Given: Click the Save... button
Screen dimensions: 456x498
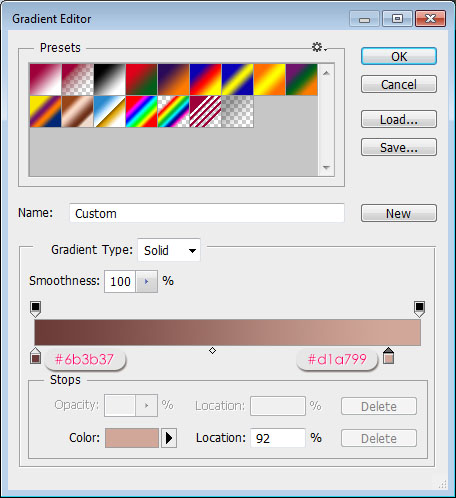Looking at the screenshot, I should tap(399, 147).
